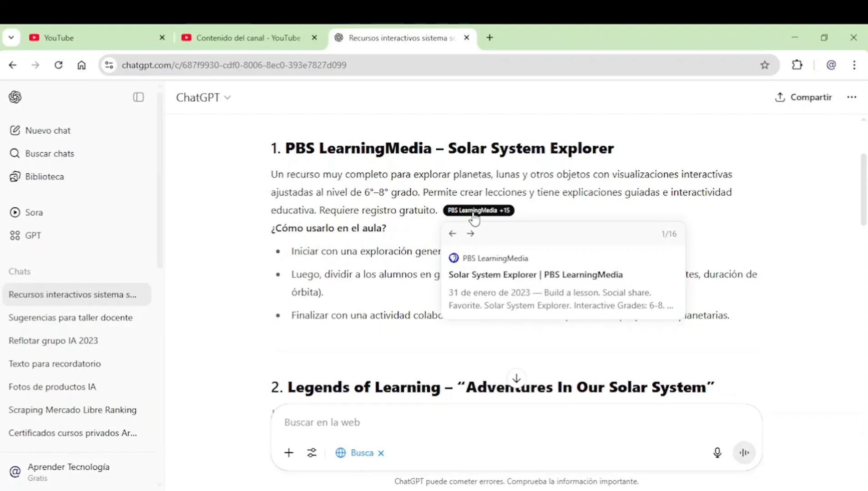Switch to the Contenido del canal tab
This screenshot has height=491, width=868.
coord(248,38)
